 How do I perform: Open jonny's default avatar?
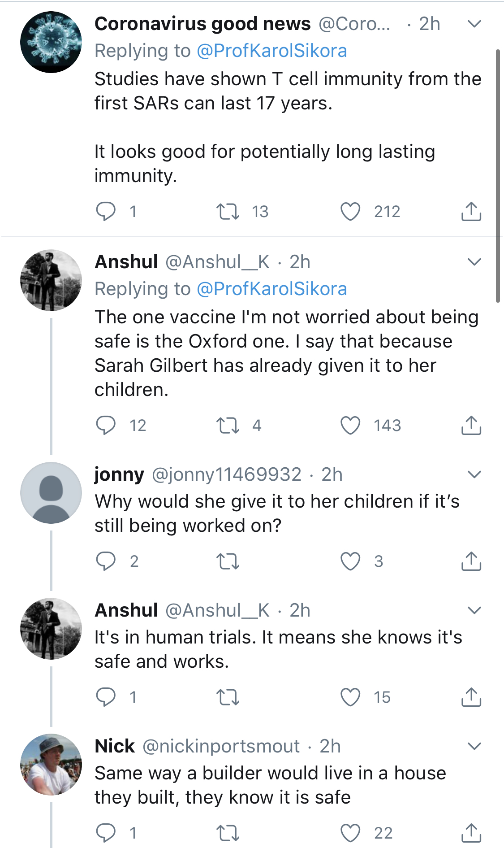point(51,492)
